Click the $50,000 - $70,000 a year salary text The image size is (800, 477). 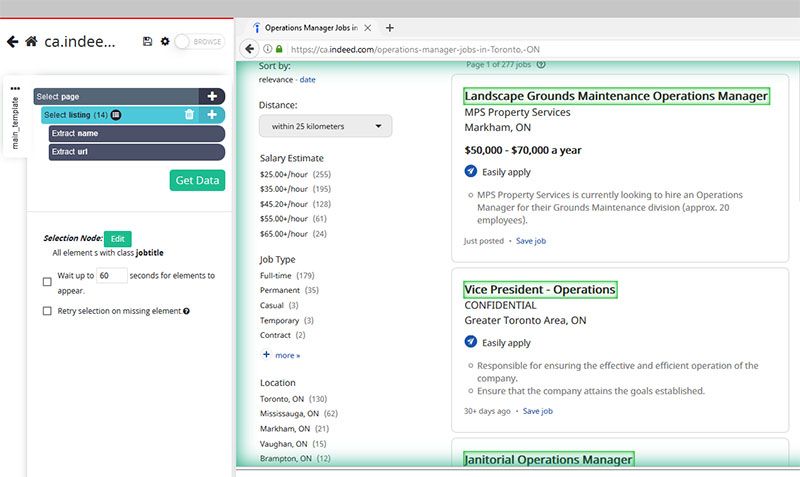coord(523,150)
